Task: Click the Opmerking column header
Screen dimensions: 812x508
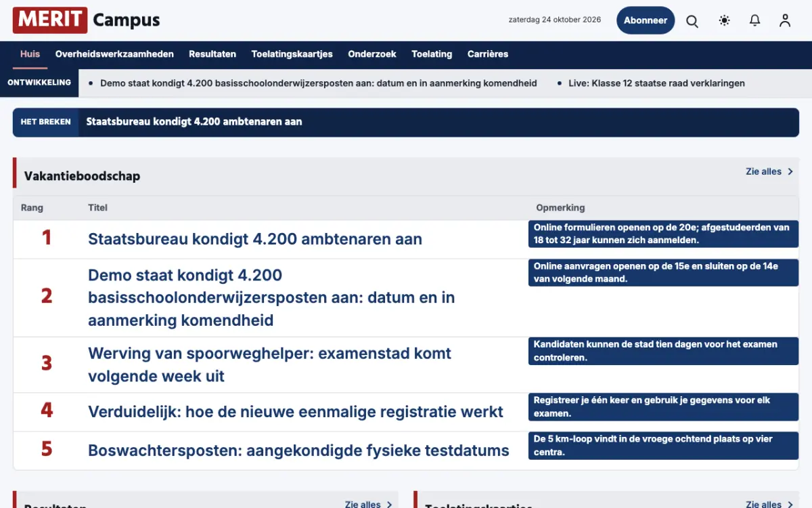Action: [x=560, y=208]
